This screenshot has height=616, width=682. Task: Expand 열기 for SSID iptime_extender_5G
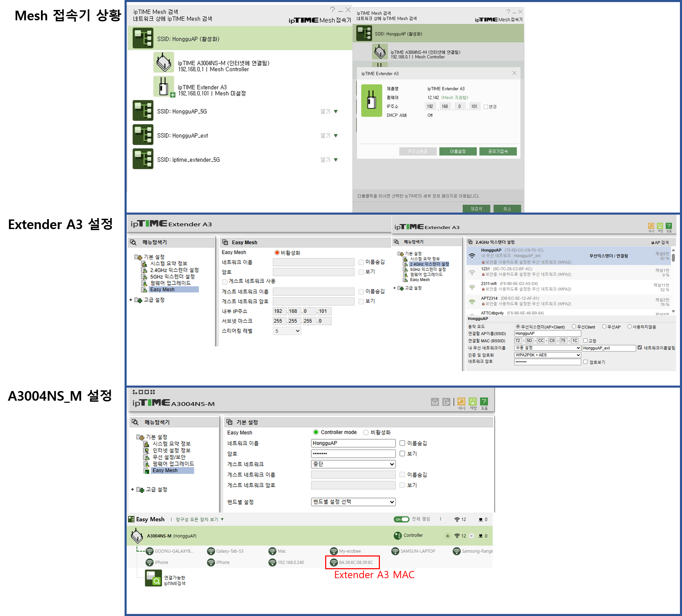coord(329,160)
